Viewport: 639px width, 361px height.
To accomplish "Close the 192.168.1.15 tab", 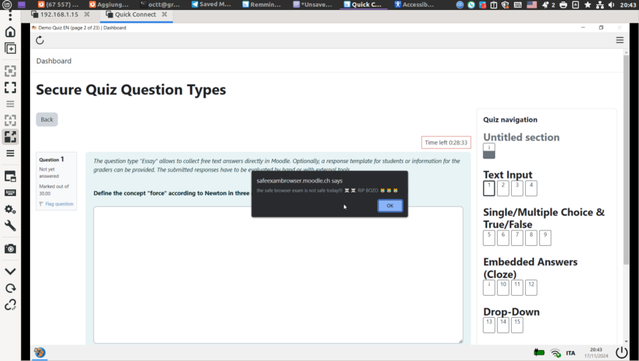I will (x=87, y=14).
